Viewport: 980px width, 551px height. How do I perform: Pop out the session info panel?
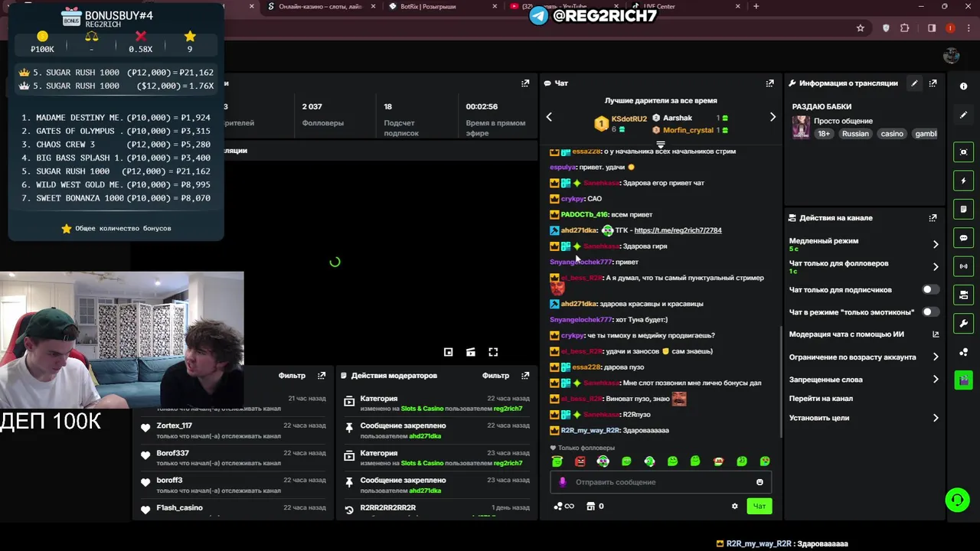[525, 83]
